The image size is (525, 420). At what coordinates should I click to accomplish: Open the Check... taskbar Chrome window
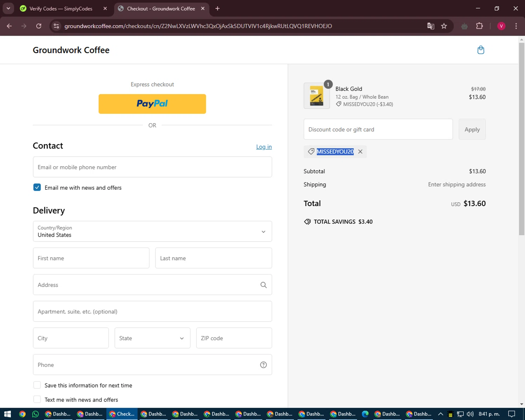click(122, 414)
